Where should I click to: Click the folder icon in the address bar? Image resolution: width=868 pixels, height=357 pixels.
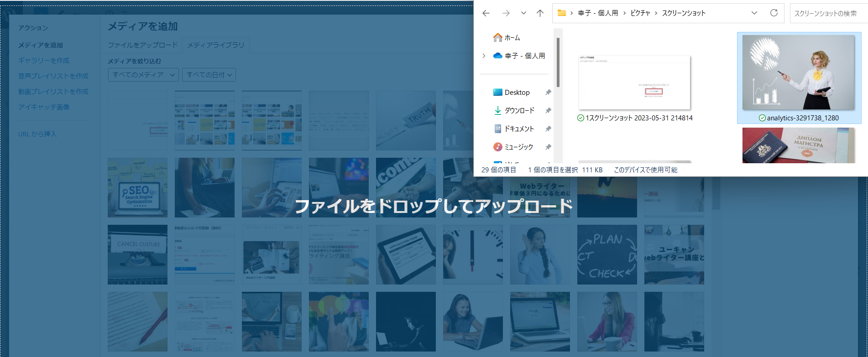[x=562, y=13]
